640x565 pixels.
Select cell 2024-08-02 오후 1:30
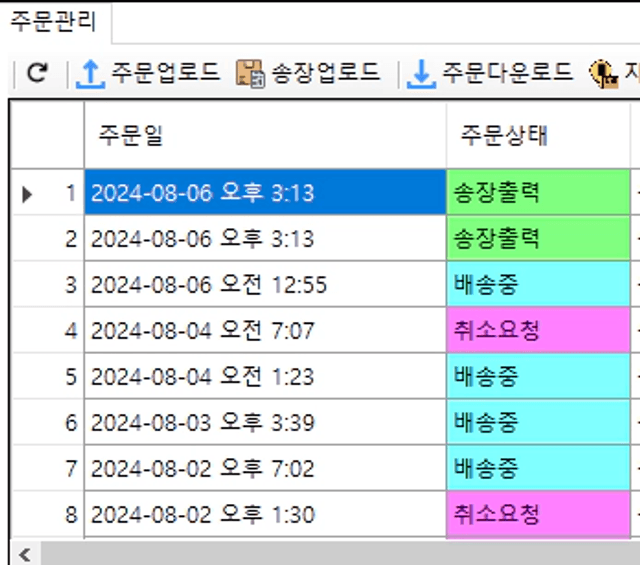[265, 514]
